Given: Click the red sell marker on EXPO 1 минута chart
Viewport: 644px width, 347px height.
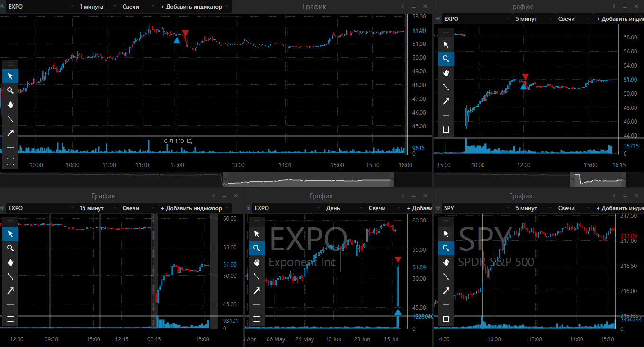Looking at the screenshot, I should click(x=185, y=33).
